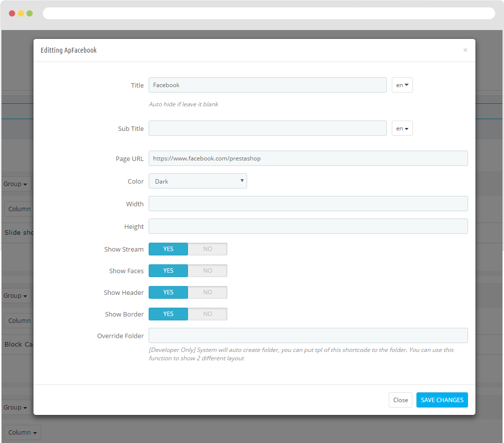This screenshot has height=443, width=504.
Task: Open the Column dropdown at the page bottom
Action: pyautogui.click(x=23, y=432)
